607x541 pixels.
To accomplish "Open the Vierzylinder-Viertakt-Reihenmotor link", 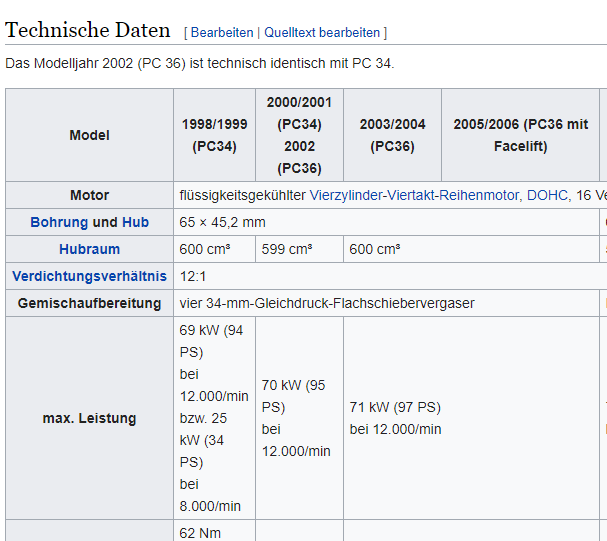I will [416, 195].
